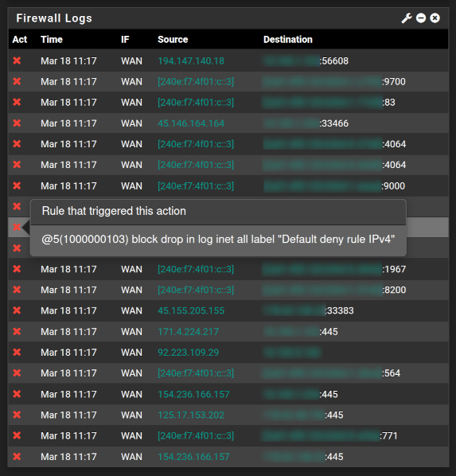Click block icon for the 171.4.224.217 row
Screen dimensions: 456x476
coord(17,331)
